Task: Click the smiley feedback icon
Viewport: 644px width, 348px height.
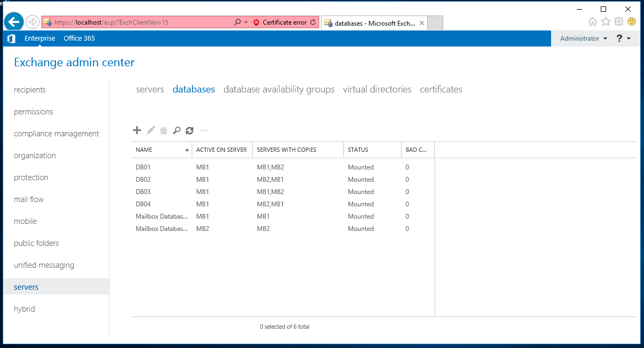Action: click(x=632, y=22)
